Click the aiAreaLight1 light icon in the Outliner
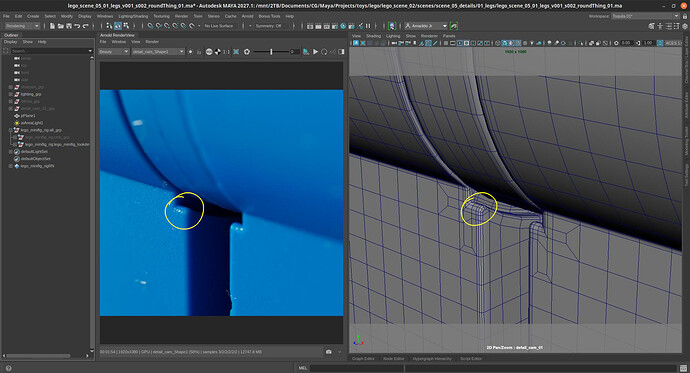690x373 pixels. click(x=17, y=123)
